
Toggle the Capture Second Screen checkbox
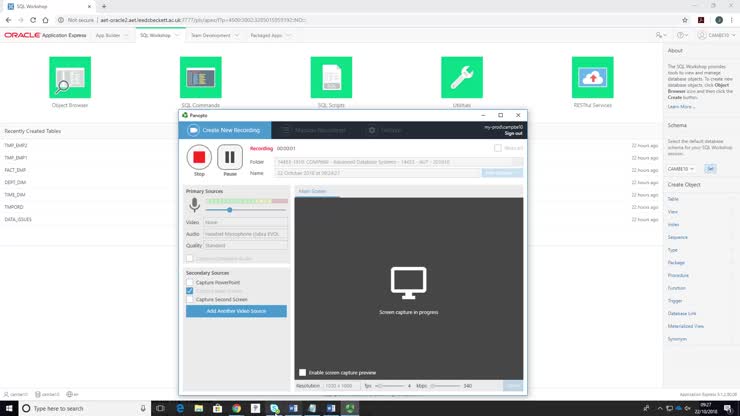(x=190, y=299)
